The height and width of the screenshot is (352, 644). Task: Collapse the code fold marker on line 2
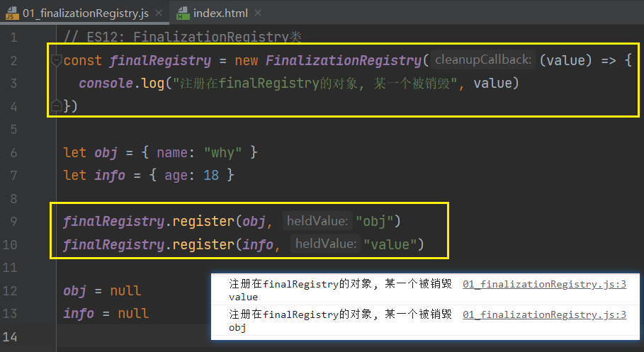point(57,60)
